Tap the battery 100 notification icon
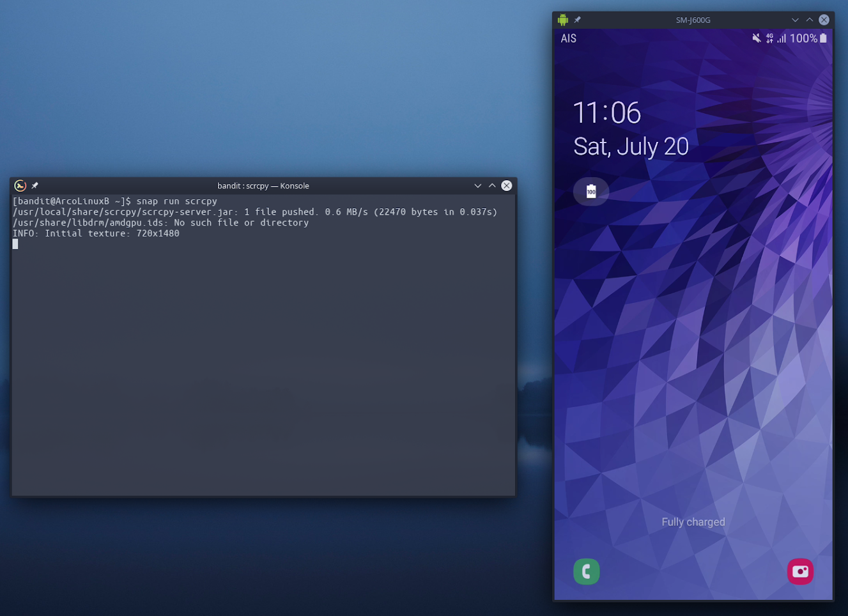This screenshot has width=848, height=616. [591, 191]
